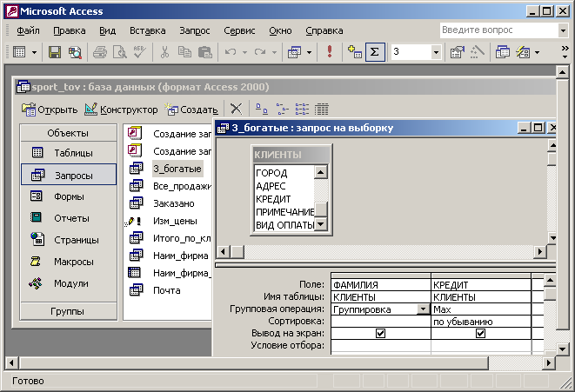The height and width of the screenshot is (392, 575).
Task: Open the Redo history dropdown arrow
Action: tap(274, 52)
